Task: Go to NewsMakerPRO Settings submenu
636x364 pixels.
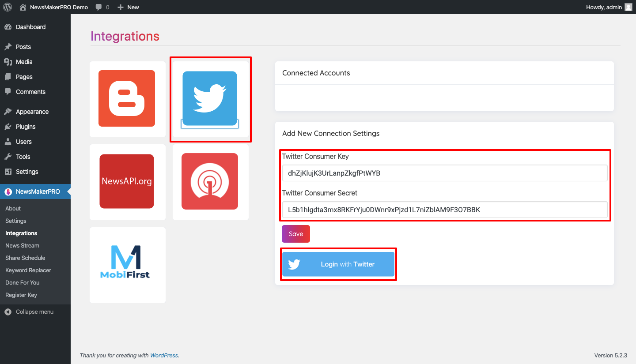Action: point(16,221)
